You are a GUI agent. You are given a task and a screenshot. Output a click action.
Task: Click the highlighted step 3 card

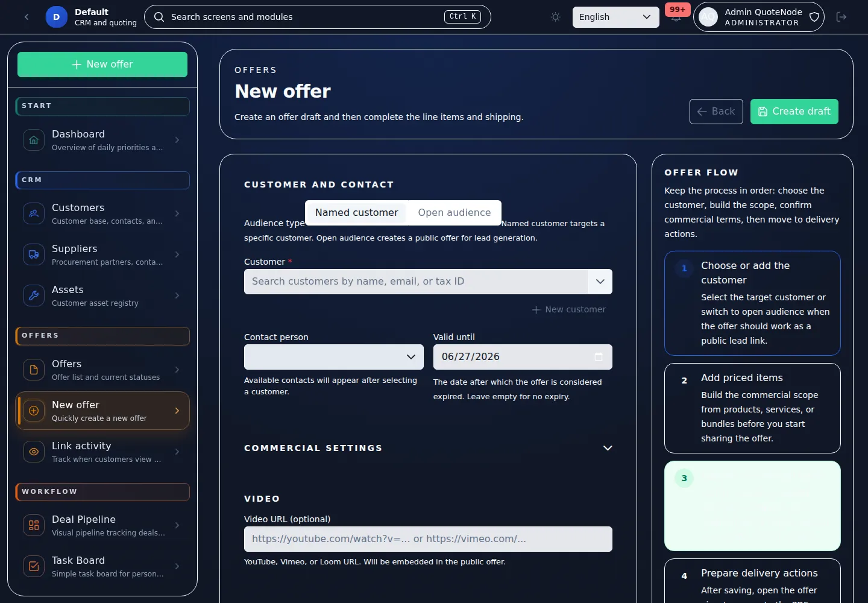(752, 506)
